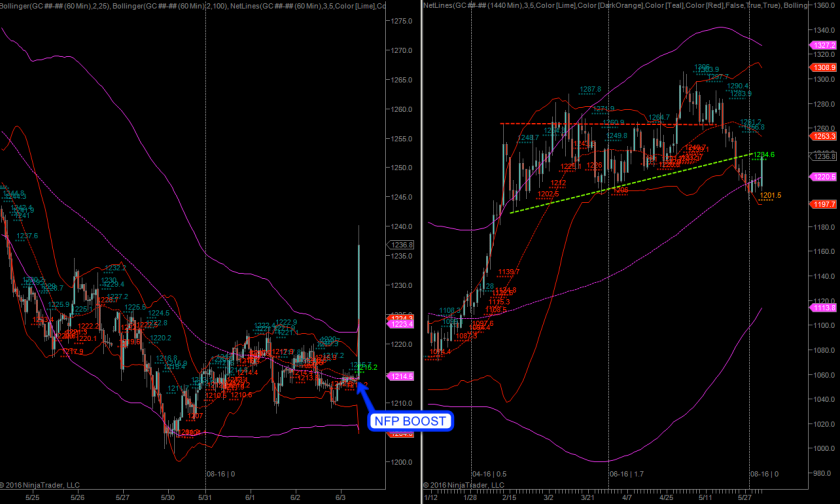This screenshot has height=504, width=840.
Task: Click the 1287.8 net line label
Action: coord(590,89)
